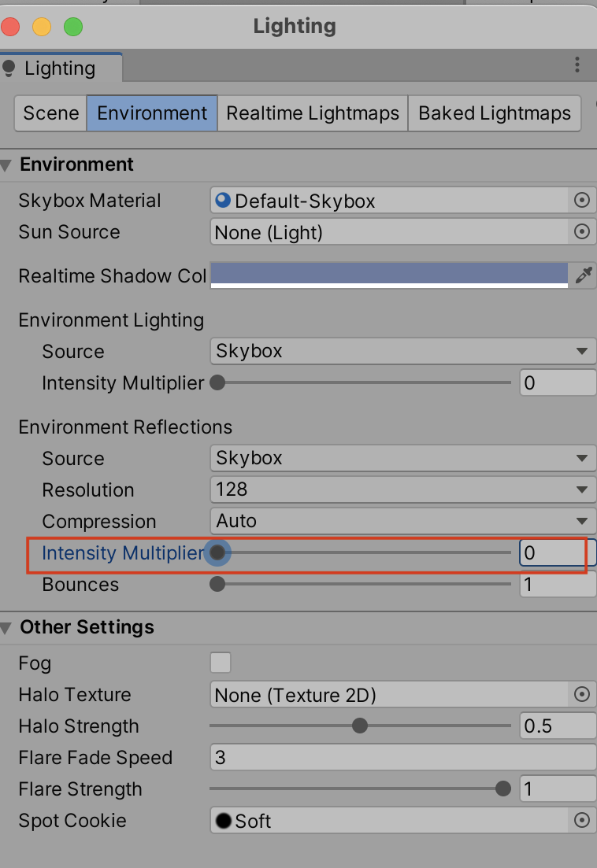
Task: Open the Realtime Shadow Color picker
Action: [390, 275]
